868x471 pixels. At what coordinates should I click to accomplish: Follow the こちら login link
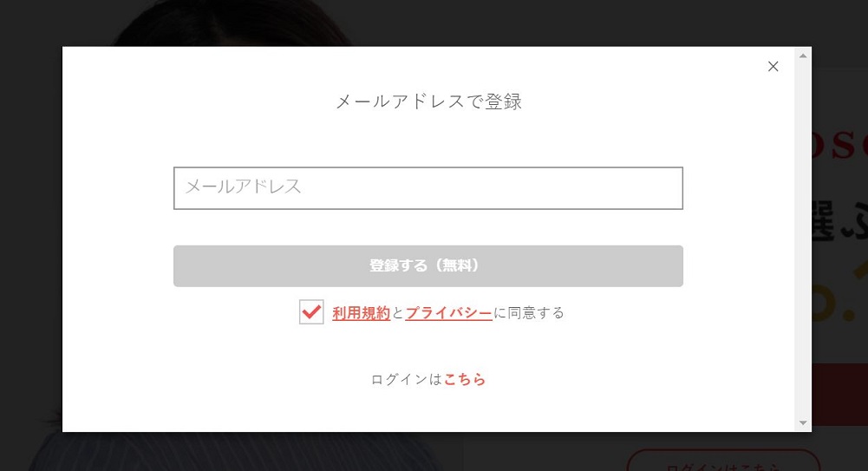coord(465,380)
